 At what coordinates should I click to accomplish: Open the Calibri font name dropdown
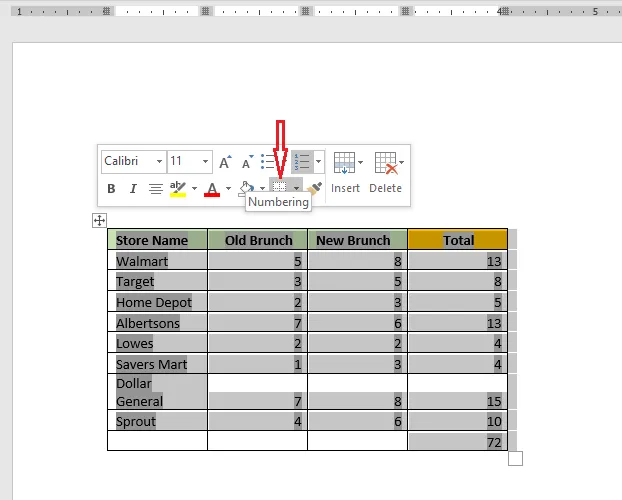(159, 162)
